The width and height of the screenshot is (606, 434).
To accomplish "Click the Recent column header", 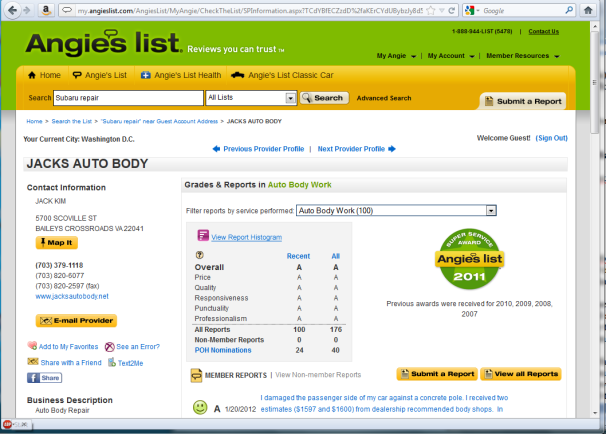I will coord(298,256).
